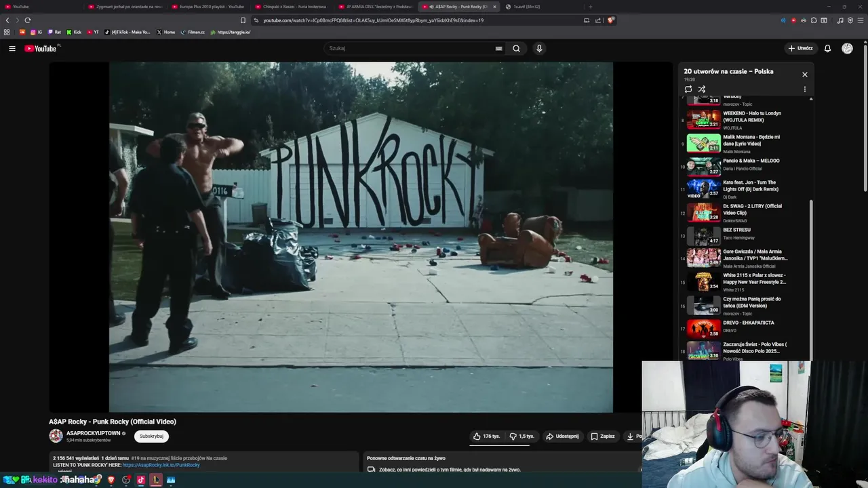Click the Punk Rocky video player

(361, 237)
